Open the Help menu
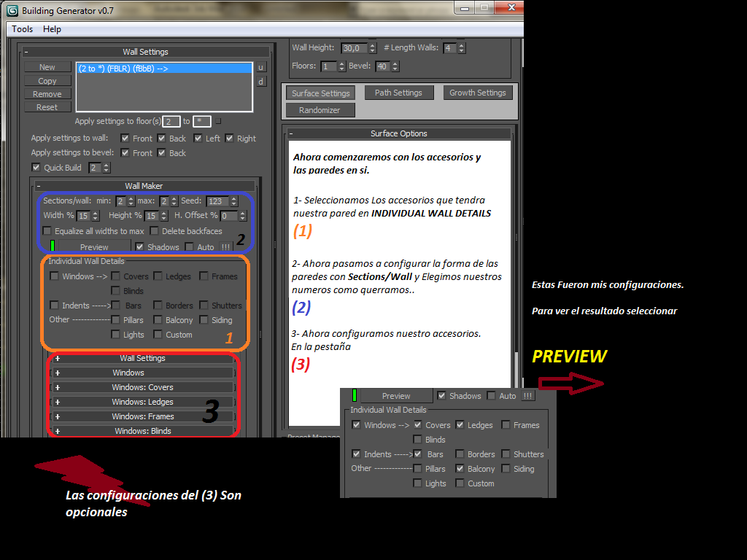 click(52, 29)
